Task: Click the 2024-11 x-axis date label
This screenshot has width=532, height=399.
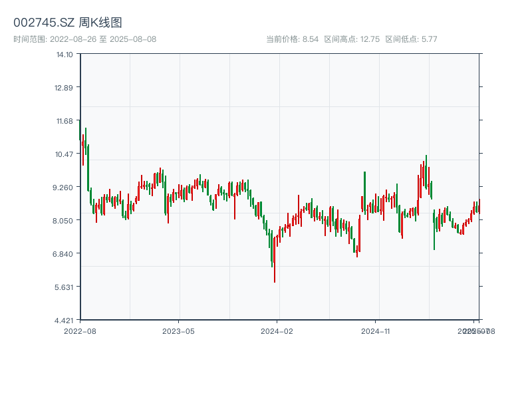Action: click(x=376, y=331)
